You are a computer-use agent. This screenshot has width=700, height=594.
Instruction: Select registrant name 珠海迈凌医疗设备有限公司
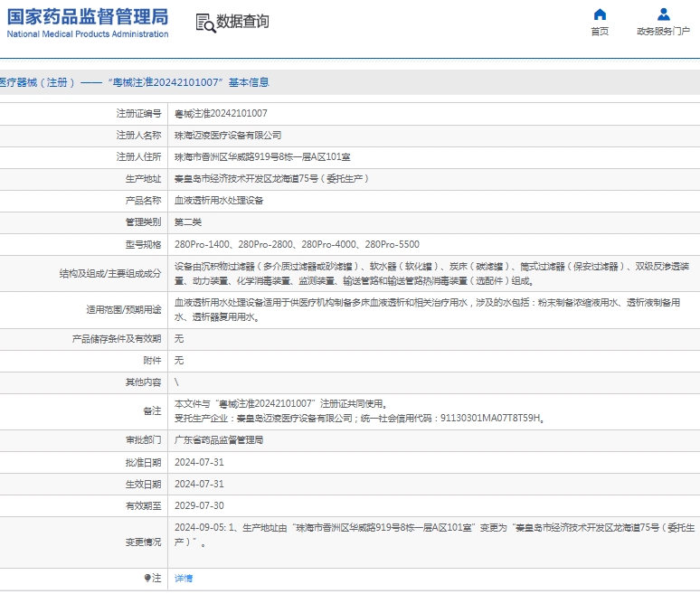click(228, 136)
